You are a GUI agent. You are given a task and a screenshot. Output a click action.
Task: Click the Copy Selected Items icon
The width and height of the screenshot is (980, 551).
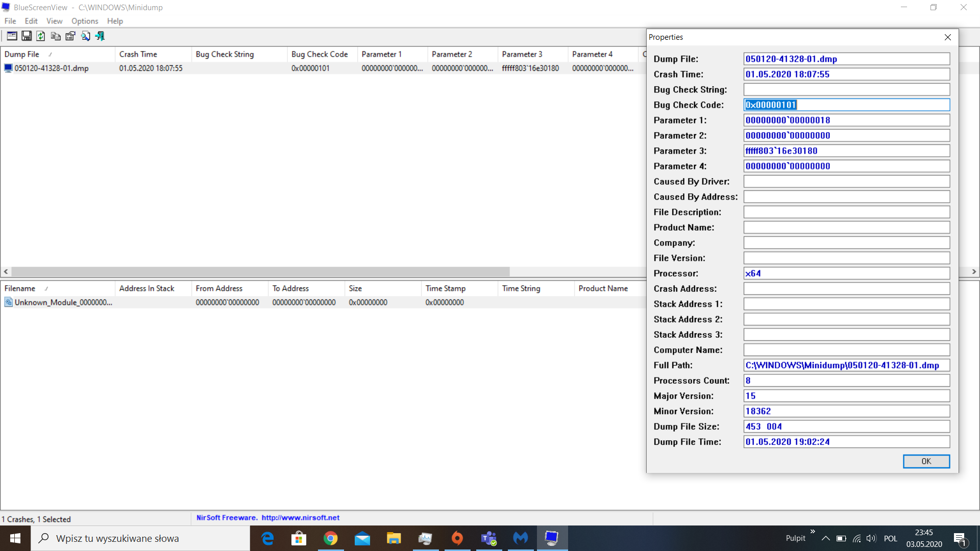pos(56,36)
